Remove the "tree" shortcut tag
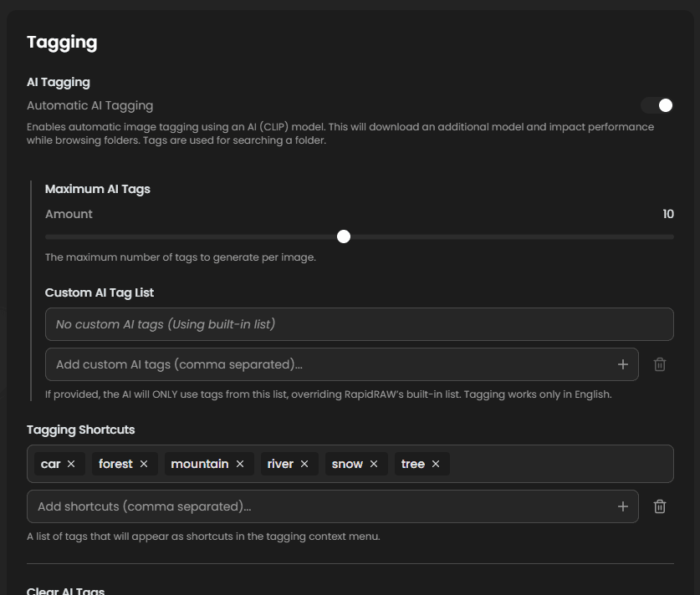The image size is (700, 595). (x=436, y=464)
